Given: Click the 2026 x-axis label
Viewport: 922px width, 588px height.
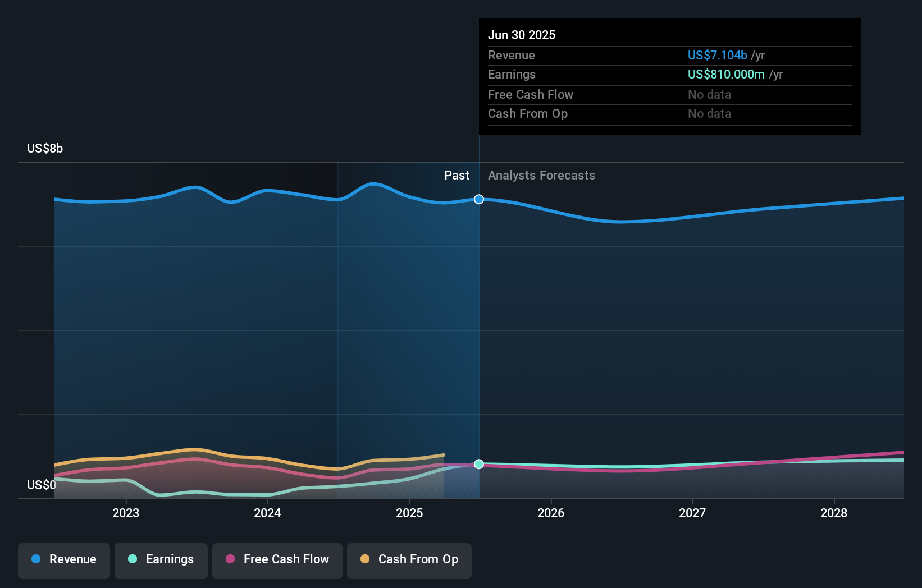Looking at the screenshot, I should (x=551, y=513).
